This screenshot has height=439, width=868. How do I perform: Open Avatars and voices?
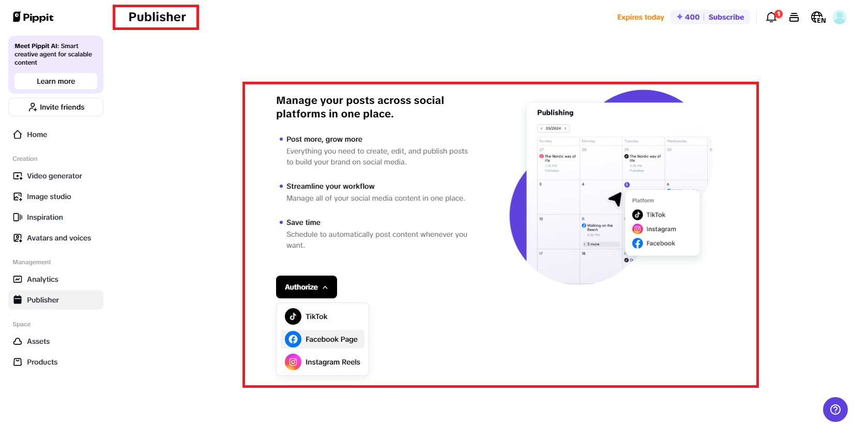(x=58, y=238)
